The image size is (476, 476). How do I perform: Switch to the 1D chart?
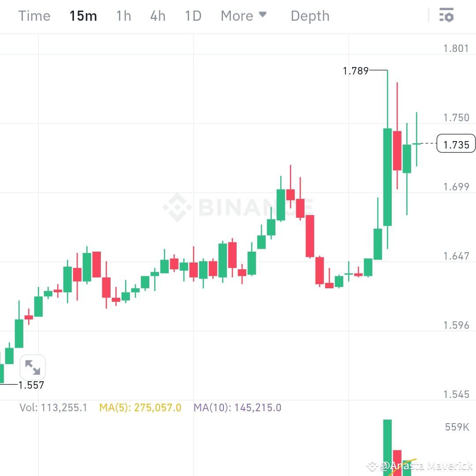coord(193,15)
